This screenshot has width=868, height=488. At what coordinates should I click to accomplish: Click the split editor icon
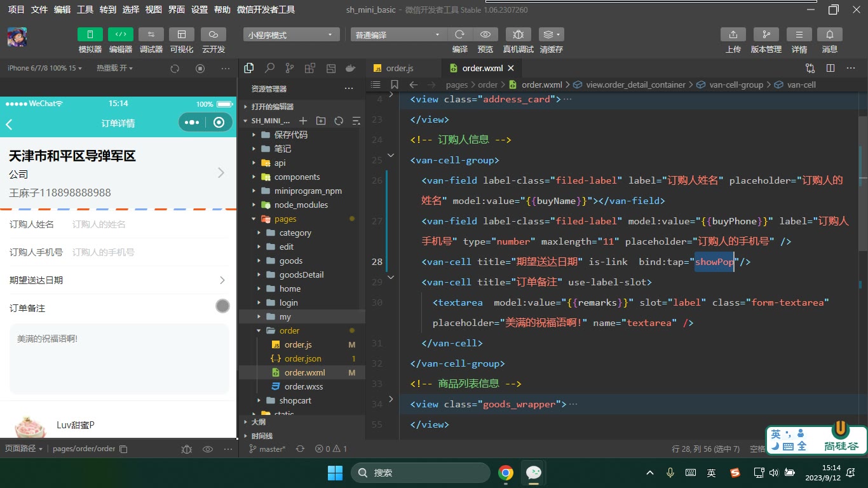click(830, 68)
